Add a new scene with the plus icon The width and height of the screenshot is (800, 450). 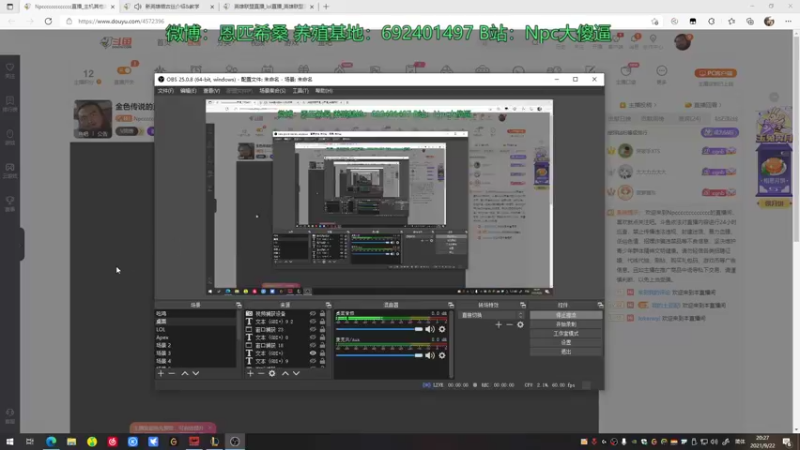point(161,373)
